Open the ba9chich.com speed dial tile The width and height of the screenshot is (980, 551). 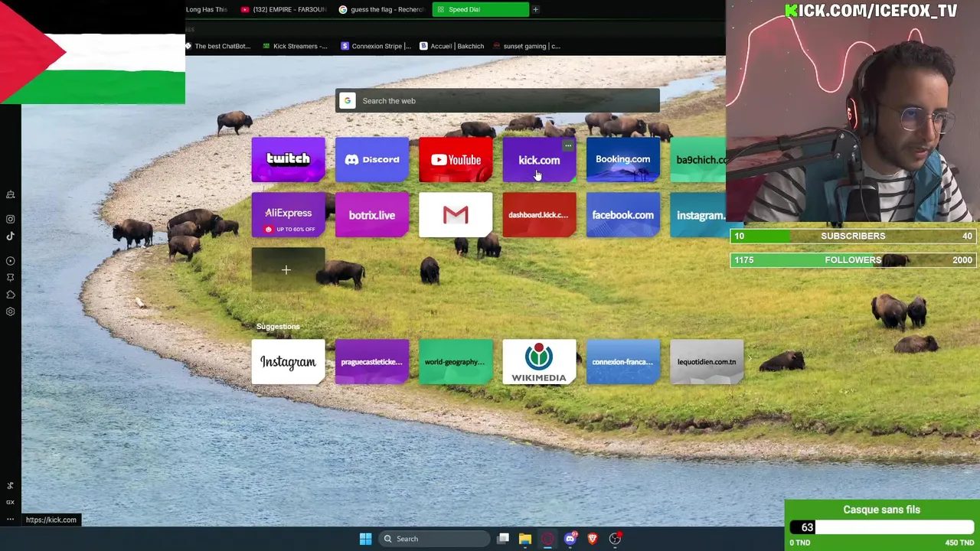(x=698, y=160)
